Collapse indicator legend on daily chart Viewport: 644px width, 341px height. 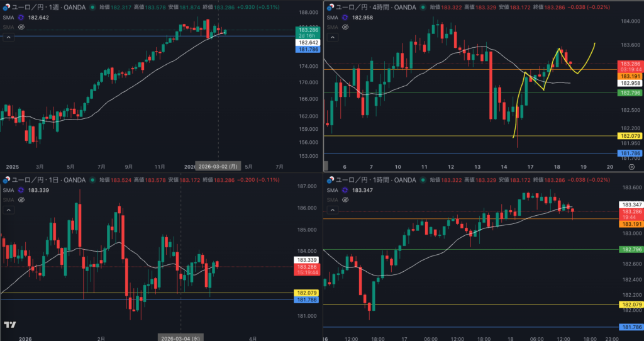point(8,210)
